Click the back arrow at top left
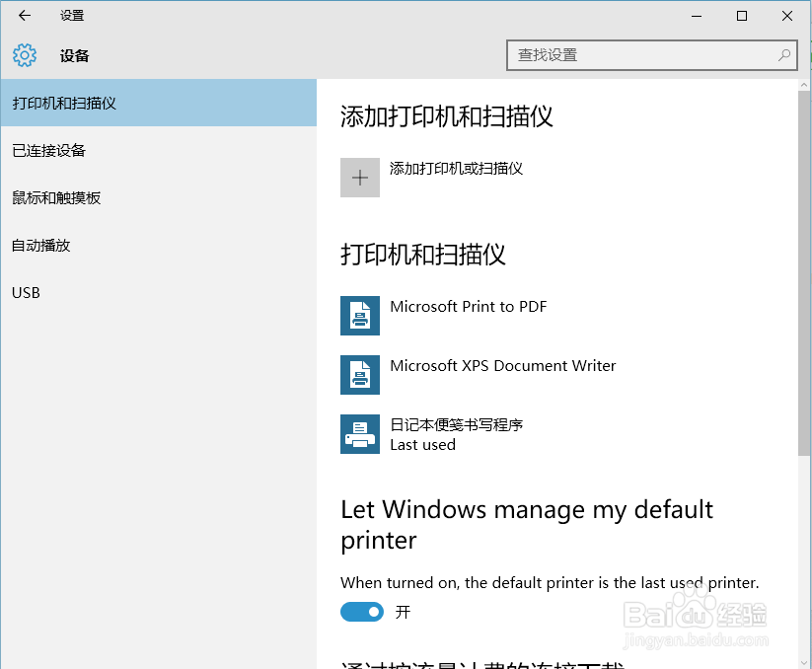The image size is (812, 669). 24,16
